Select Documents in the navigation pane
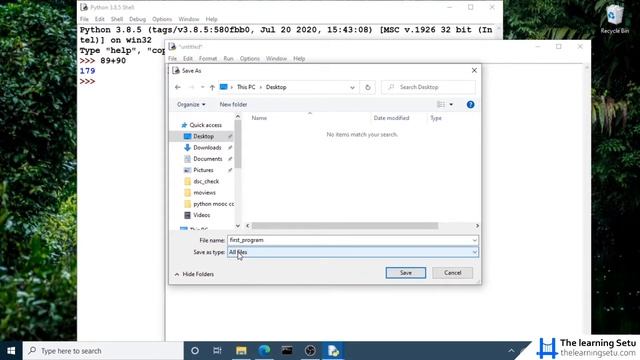 [x=208, y=159]
